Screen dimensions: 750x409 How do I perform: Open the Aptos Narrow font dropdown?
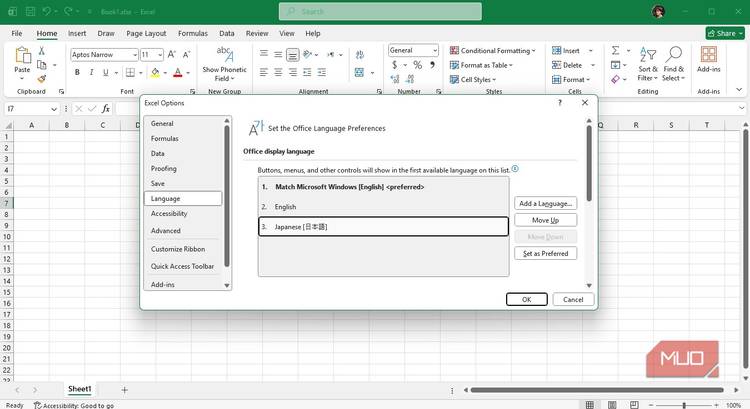(x=135, y=55)
